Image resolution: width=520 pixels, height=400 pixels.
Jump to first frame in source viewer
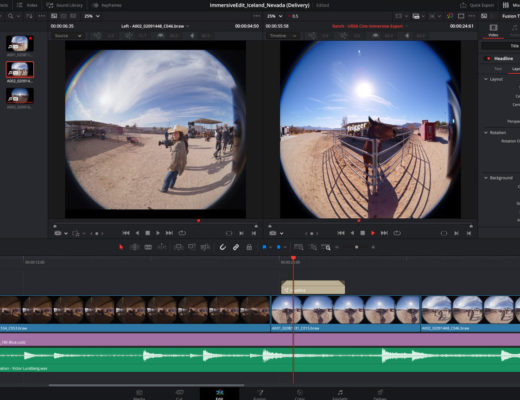coord(126,233)
